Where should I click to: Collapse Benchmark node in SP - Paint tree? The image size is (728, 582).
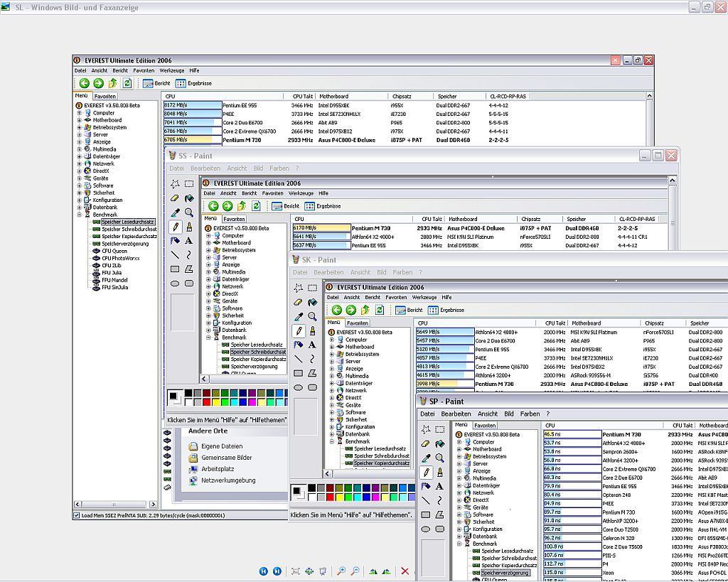click(x=459, y=544)
